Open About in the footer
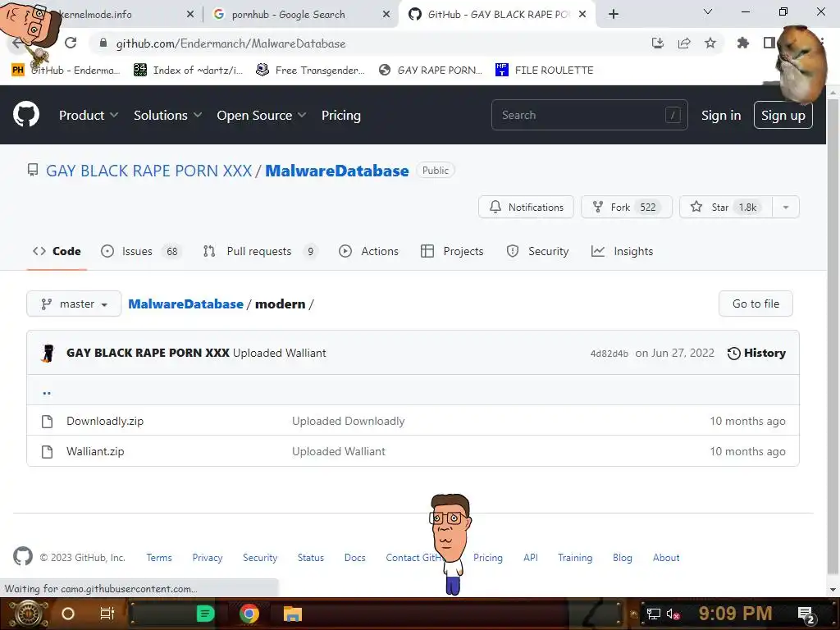The height and width of the screenshot is (630, 840). [666, 558]
